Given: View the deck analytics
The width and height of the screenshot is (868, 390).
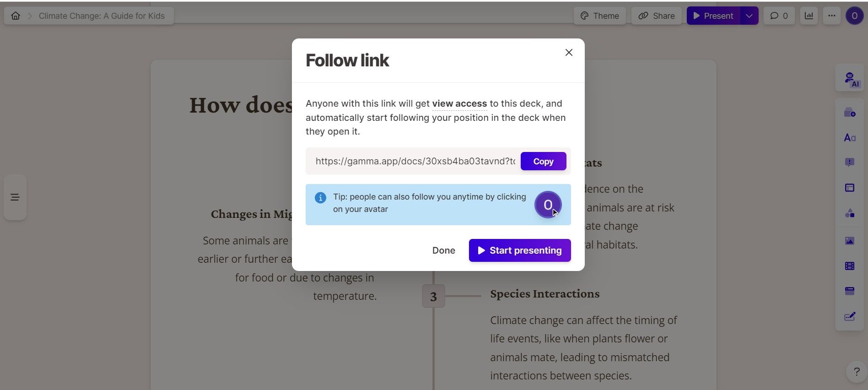Looking at the screenshot, I should [x=809, y=16].
